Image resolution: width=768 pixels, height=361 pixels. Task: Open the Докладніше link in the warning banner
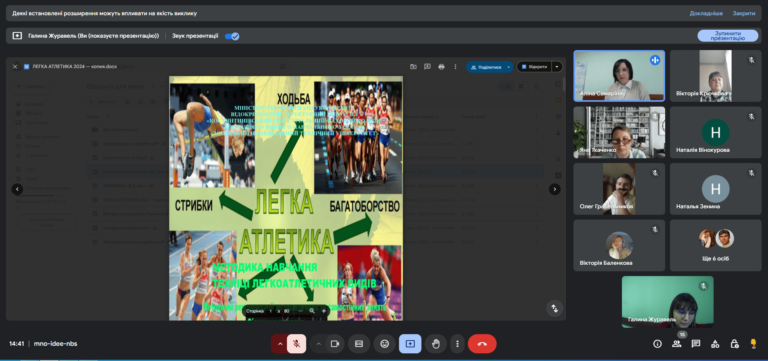[706, 13]
